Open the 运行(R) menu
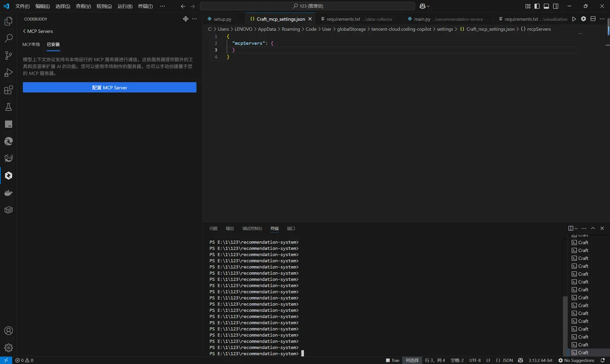This screenshot has height=364, width=610. coord(125,6)
